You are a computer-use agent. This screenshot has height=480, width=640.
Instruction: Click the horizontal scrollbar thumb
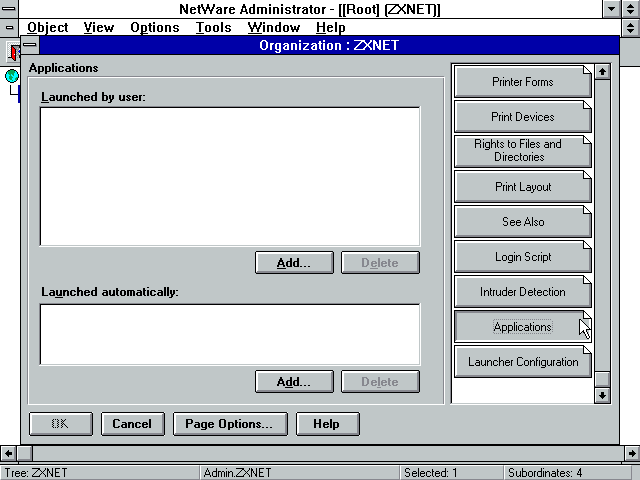pos(24,453)
